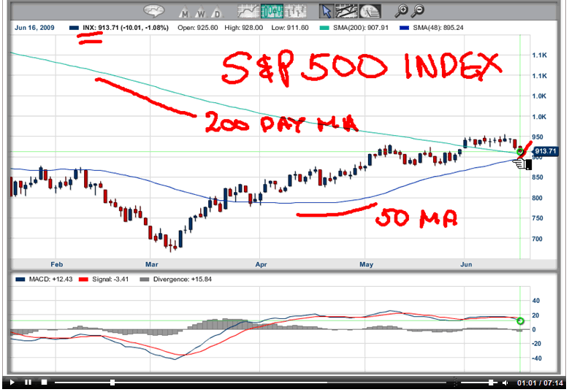Click the Apr label on time axis
Screen dimensions: 569x392
click(261, 264)
